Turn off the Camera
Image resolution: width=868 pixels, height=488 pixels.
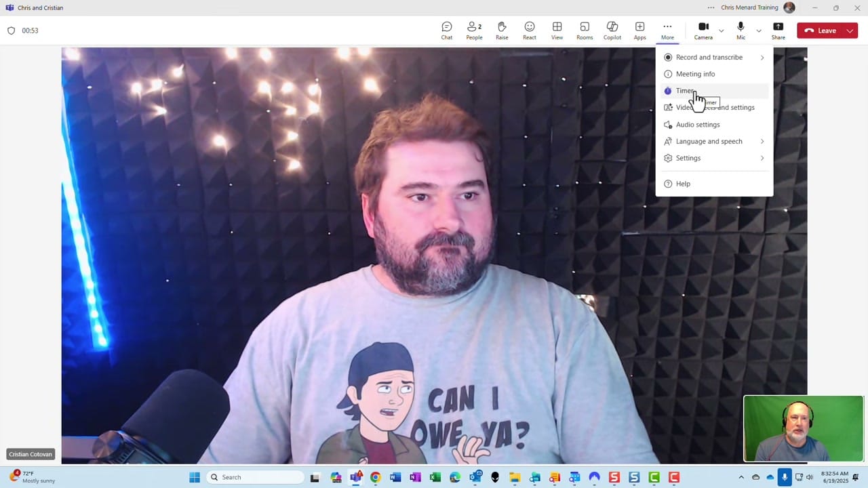pyautogui.click(x=703, y=27)
